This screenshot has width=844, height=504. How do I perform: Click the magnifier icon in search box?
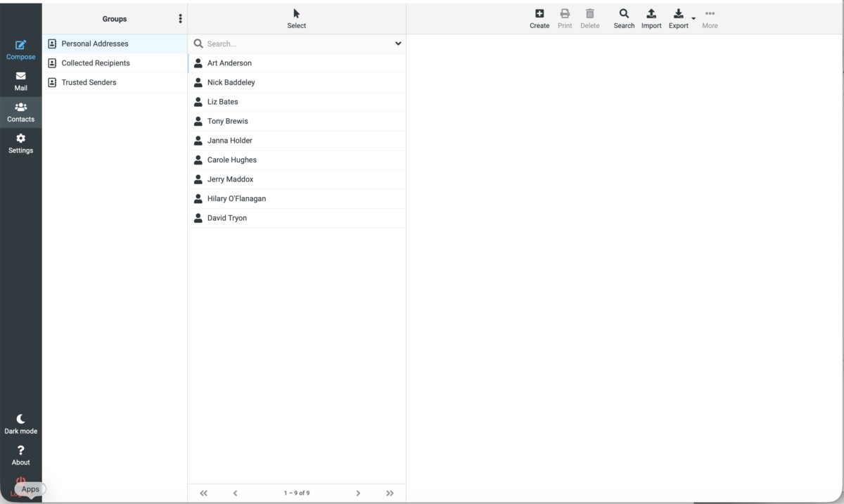pos(198,44)
